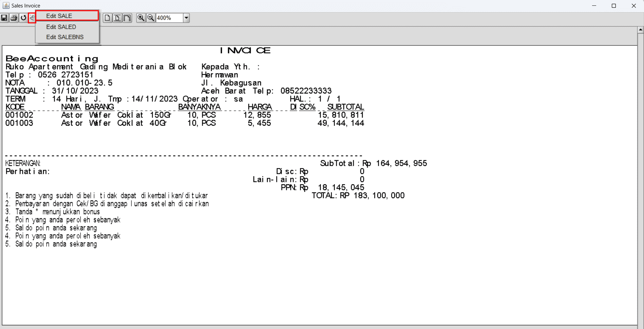The width and height of the screenshot is (644, 329).
Task: Select the Fit Page view icon
Action: tap(117, 18)
